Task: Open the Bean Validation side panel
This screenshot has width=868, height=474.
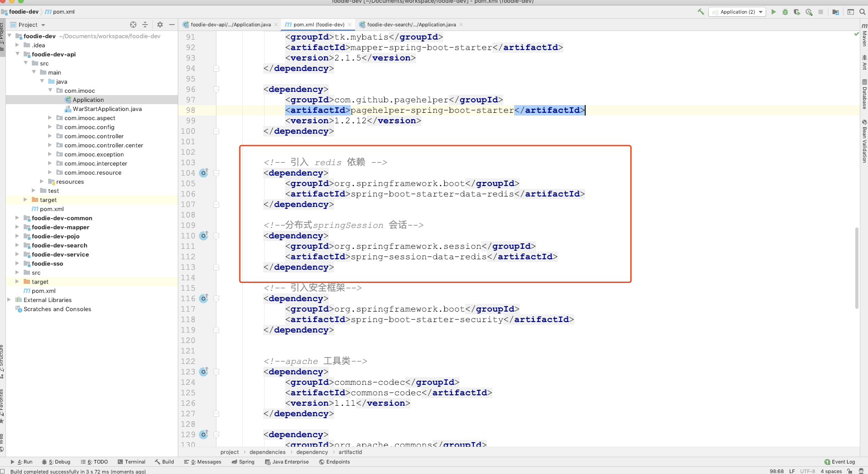Action: pyautogui.click(x=864, y=141)
